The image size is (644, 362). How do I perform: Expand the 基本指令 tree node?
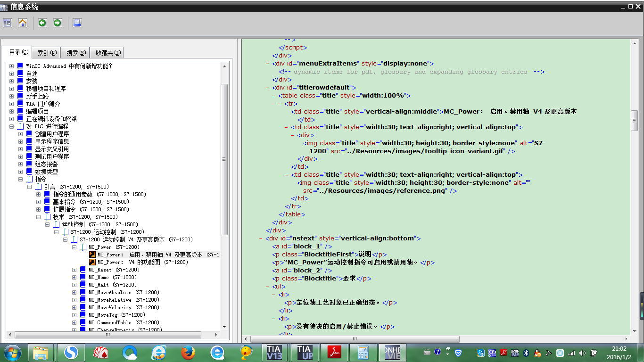tap(39, 202)
